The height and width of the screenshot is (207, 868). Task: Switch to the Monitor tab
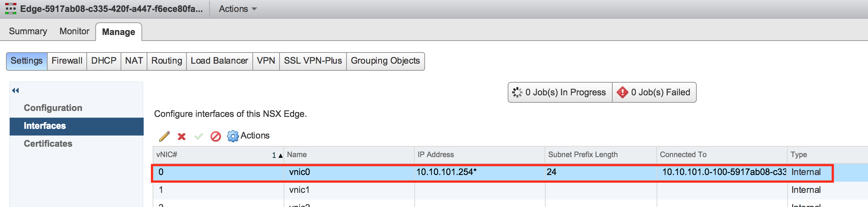[x=74, y=31]
